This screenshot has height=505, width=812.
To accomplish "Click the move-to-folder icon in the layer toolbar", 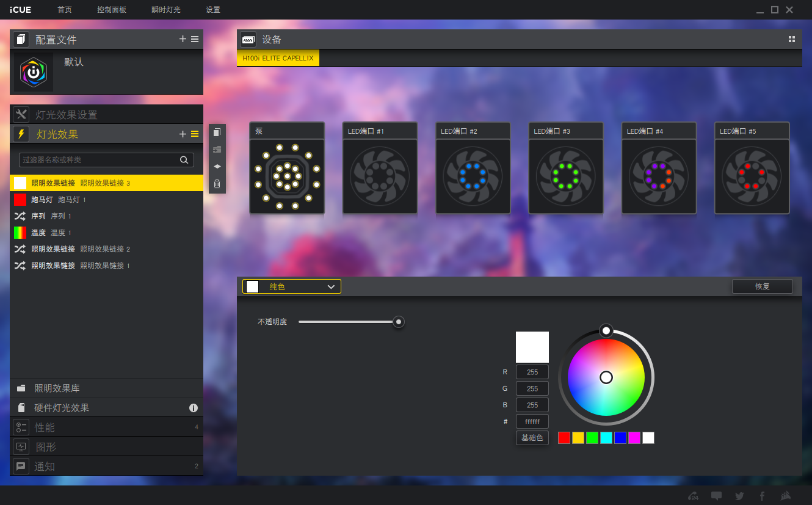I will point(217,149).
